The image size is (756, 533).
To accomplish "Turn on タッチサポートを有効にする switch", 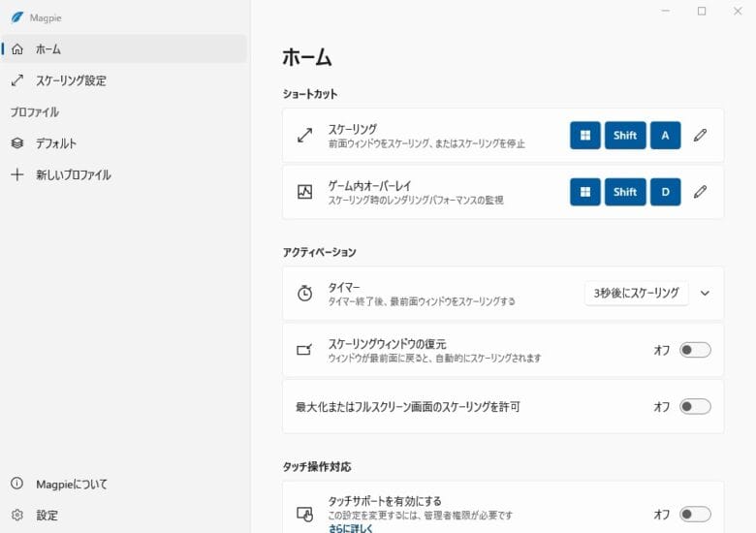I will coord(695,515).
